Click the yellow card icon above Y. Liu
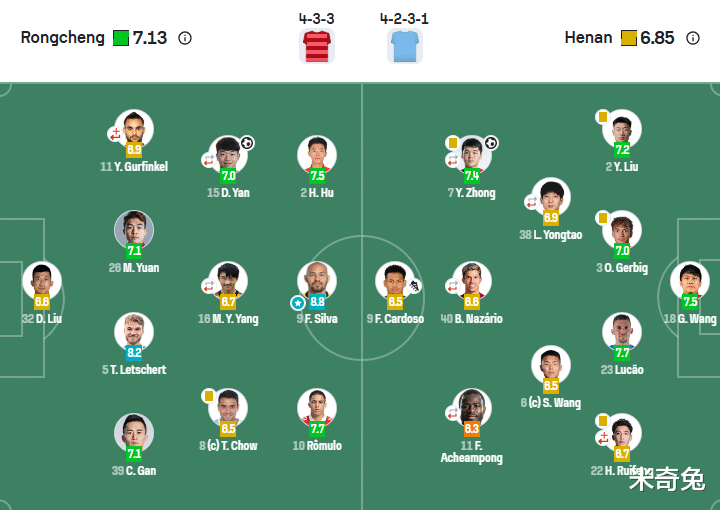720x510 pixels. click(x=603, y=117)
